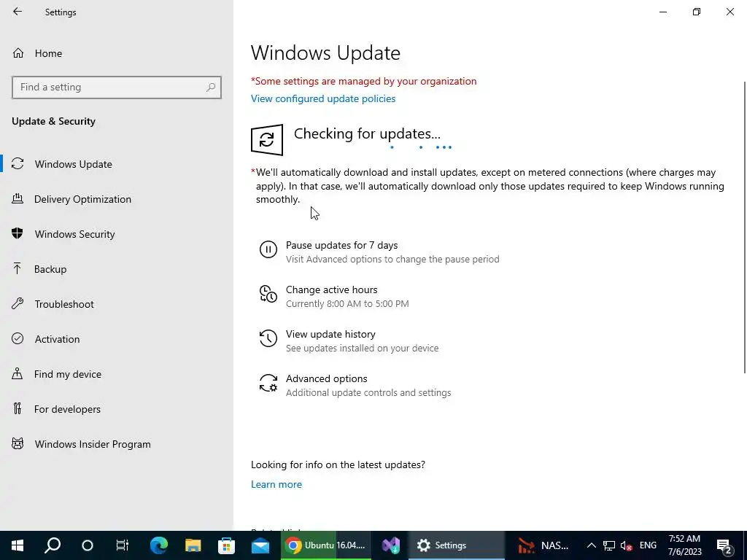747x560 pixels.
Task: Click Pause updates for 7 days
Action: point(341,245)
